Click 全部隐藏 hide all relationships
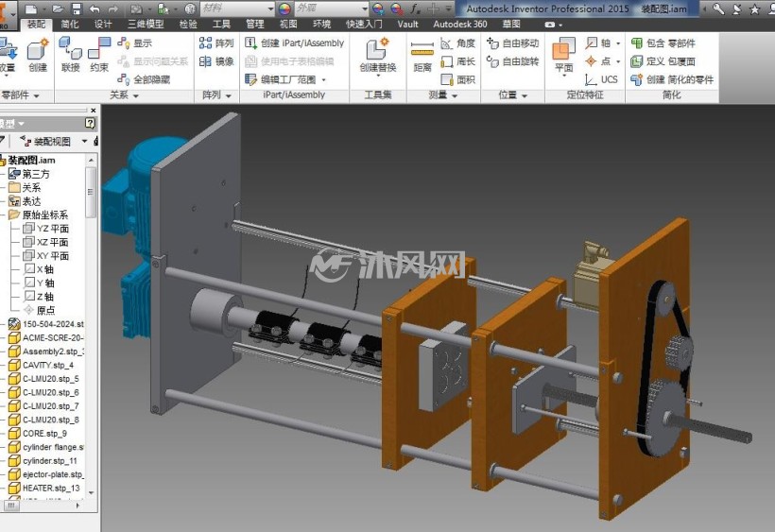This screenshot has width=775, height=532. pos(144,79)
